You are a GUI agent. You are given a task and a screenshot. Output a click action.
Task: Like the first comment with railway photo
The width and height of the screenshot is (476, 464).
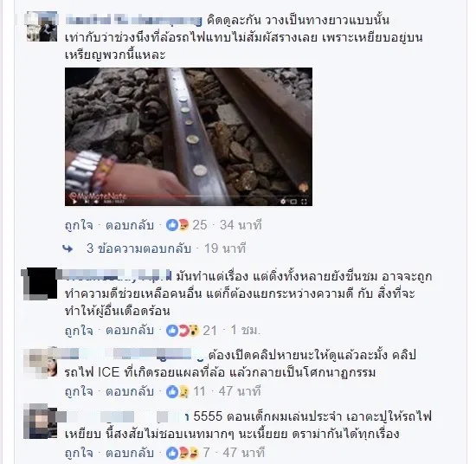coord(79,226)
